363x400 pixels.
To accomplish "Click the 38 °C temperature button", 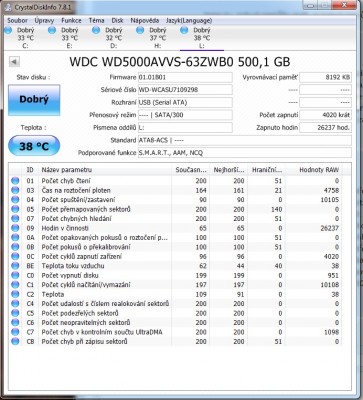I will (34, 146).
